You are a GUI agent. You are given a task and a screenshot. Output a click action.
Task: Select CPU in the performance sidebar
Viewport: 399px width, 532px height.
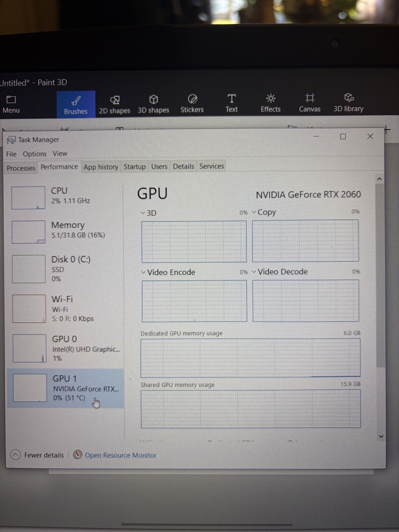click(x=65, y=198)
